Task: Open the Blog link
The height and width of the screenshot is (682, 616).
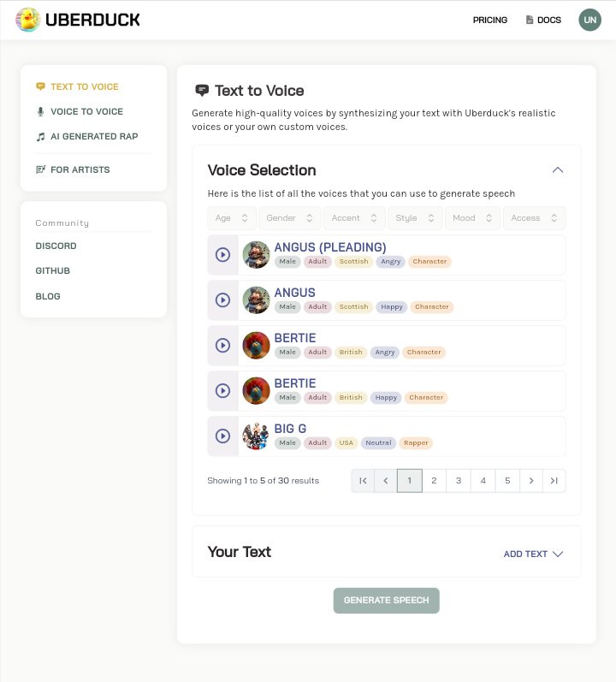Action: pyautogui.click(x=48, y=296)
